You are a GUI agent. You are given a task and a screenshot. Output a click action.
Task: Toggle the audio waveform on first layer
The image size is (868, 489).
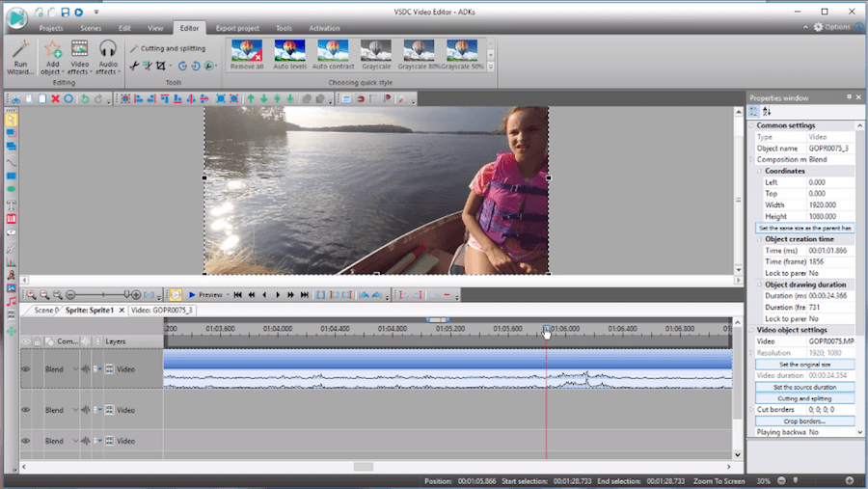tap(85, 368)
